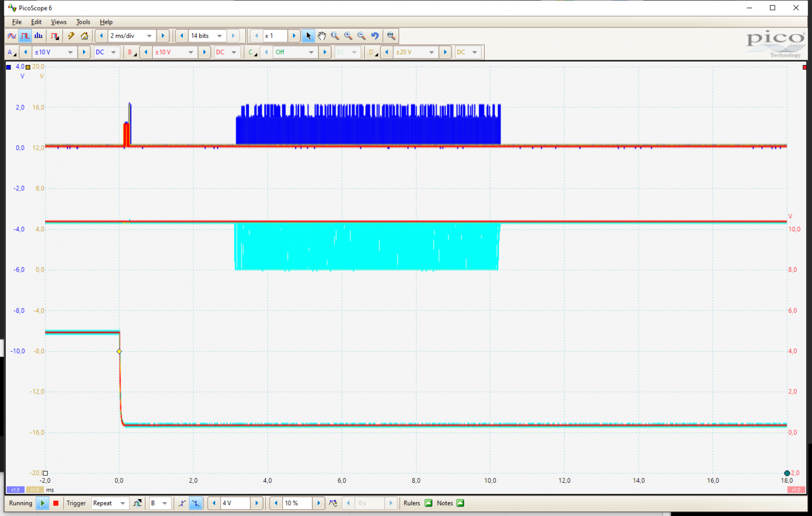812x516 pixels.
Task: Select the Zoom in tool
Action: click(348, 35)
